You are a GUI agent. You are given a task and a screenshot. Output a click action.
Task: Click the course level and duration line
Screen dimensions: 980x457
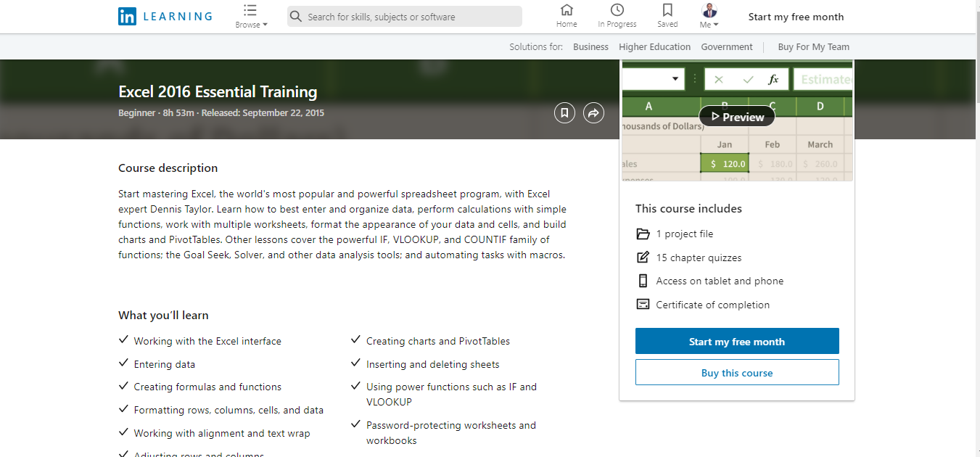(x=221, y=113)
